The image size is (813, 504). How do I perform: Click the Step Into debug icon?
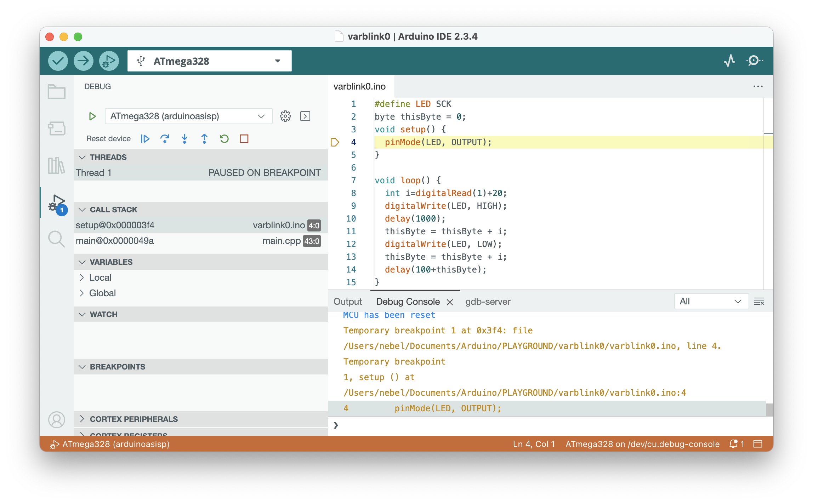184,139
